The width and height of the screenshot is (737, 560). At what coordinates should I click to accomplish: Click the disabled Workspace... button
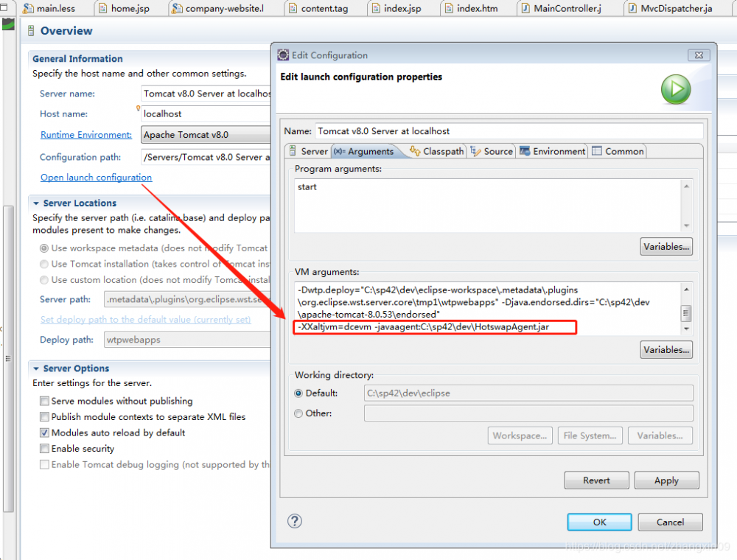point(520,436)
